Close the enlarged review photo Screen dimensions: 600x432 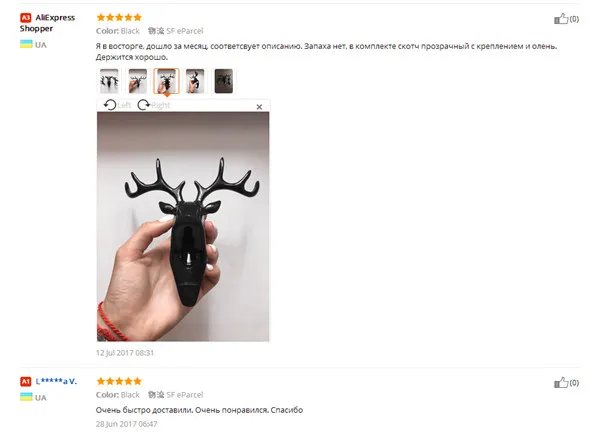pyautogui.click(x=259, y=107)
